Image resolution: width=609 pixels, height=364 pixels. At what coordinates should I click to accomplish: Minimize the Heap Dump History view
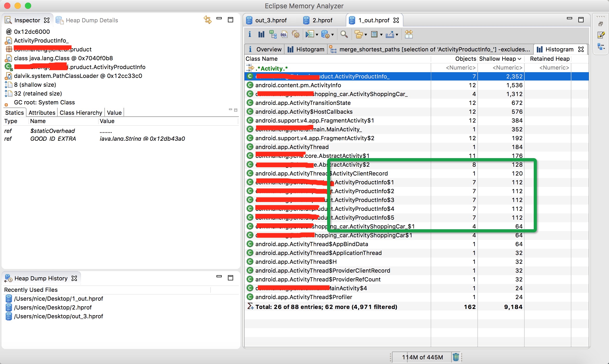click(x=219, y=277)
